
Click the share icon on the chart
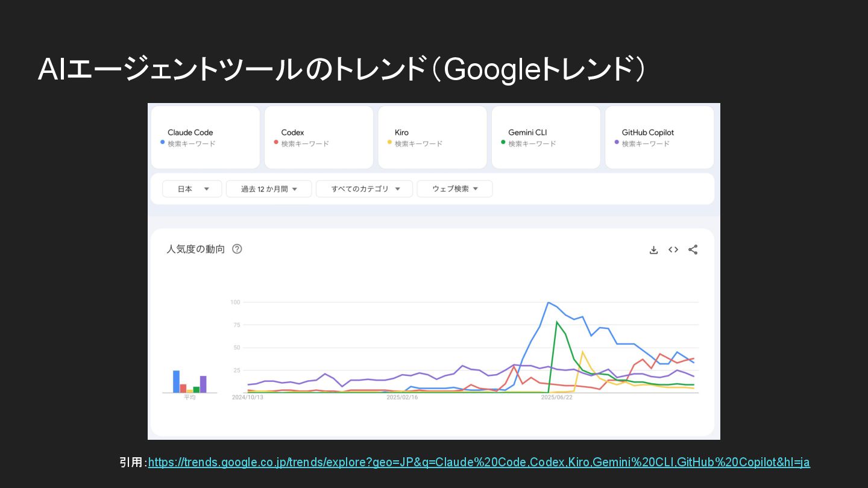point(693,249)
